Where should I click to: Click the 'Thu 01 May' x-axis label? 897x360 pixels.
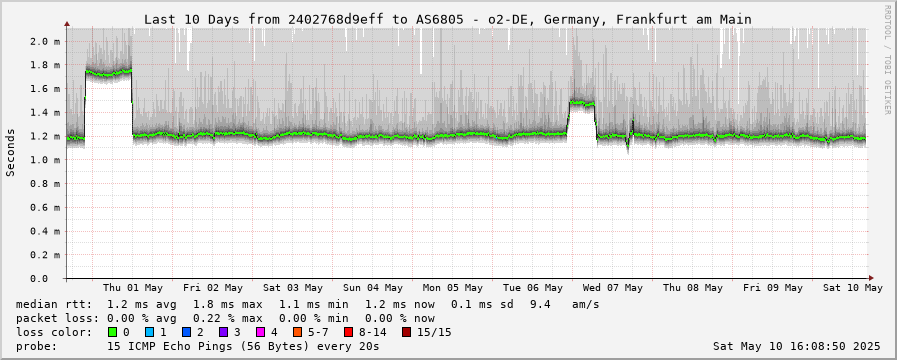(133, 288)
